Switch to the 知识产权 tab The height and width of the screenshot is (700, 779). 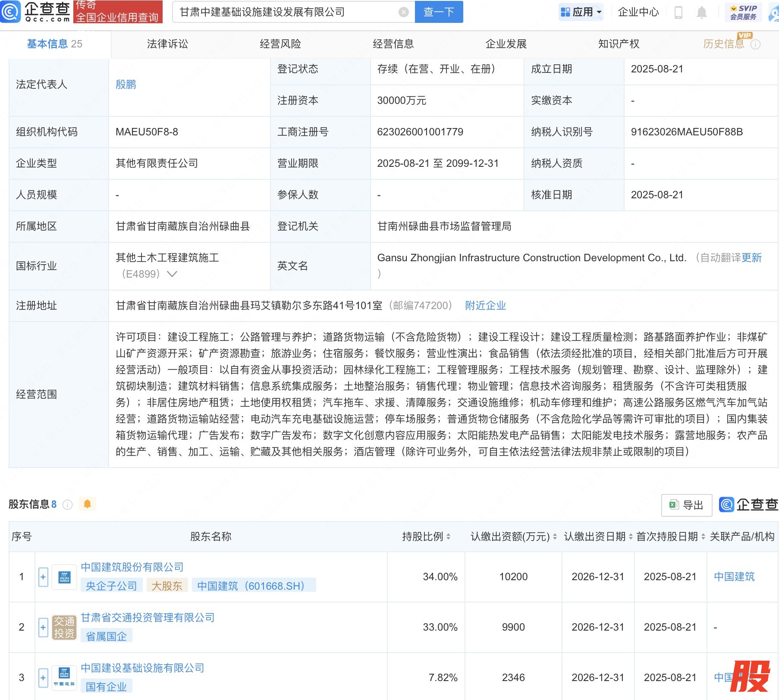click(619, 44)
